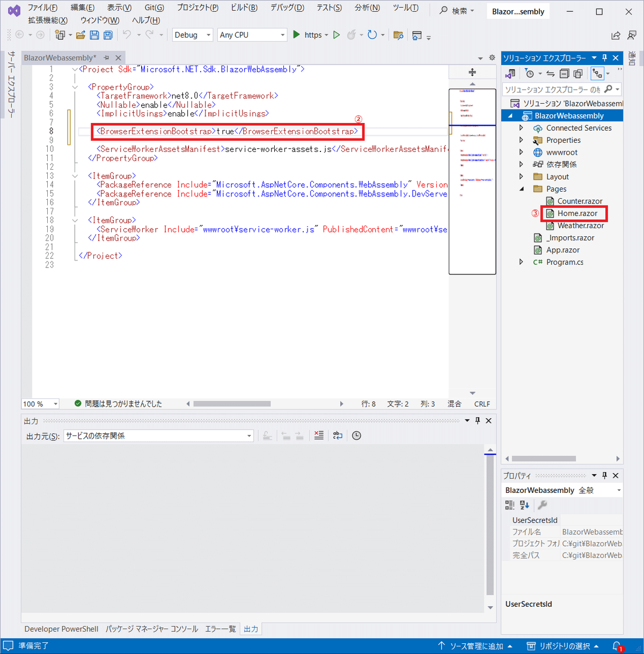644x654 pixels.
Task: Toggle file nesting view in Solution Explorer
Action: [597, 74]
